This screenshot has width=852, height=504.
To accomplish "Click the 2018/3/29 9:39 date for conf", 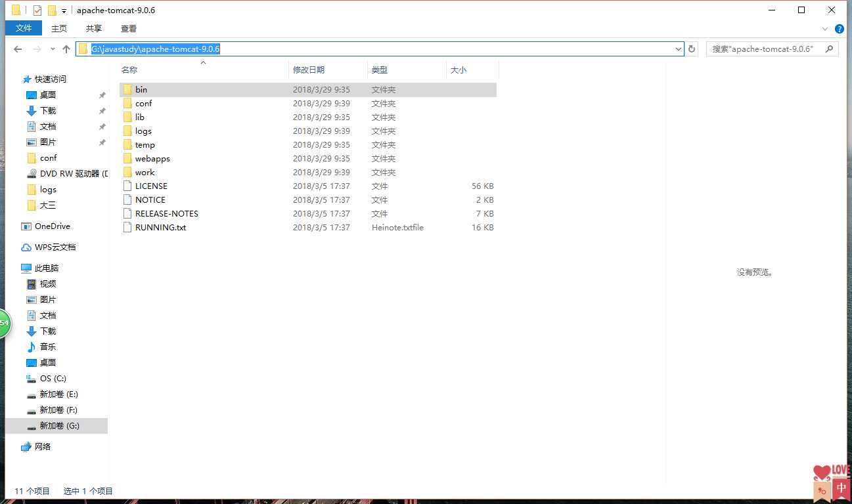I will coord(321,103).
